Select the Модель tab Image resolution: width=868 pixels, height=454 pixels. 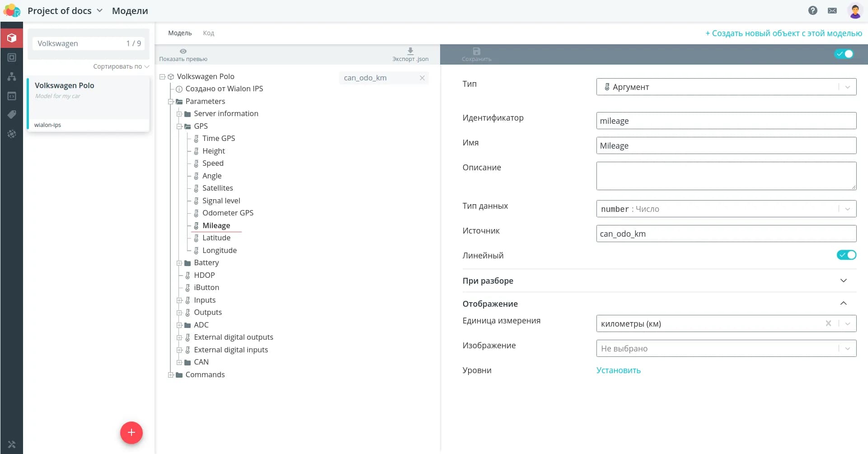(x=180, y=33)
